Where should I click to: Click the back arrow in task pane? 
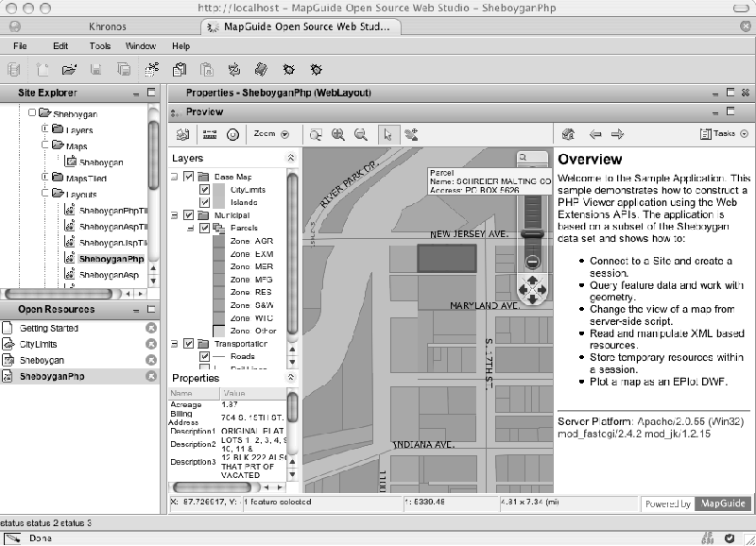595,134
